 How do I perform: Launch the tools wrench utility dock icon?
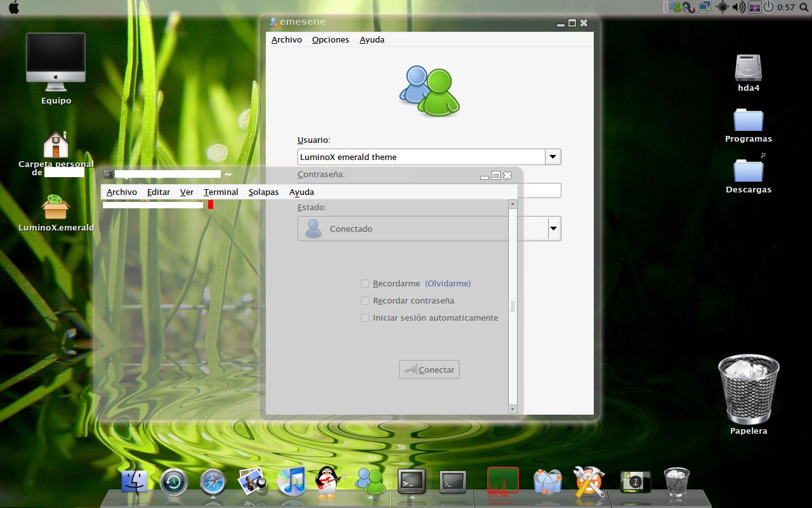589,481
